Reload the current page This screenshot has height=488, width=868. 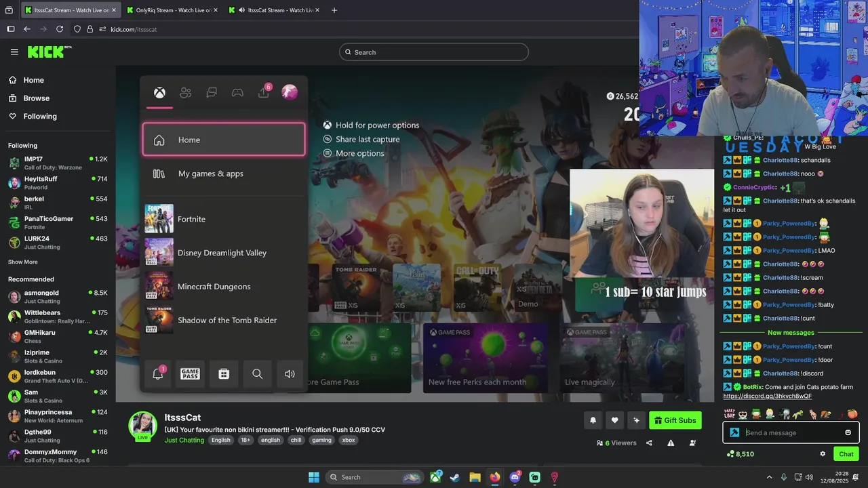[x=60, y=29]
